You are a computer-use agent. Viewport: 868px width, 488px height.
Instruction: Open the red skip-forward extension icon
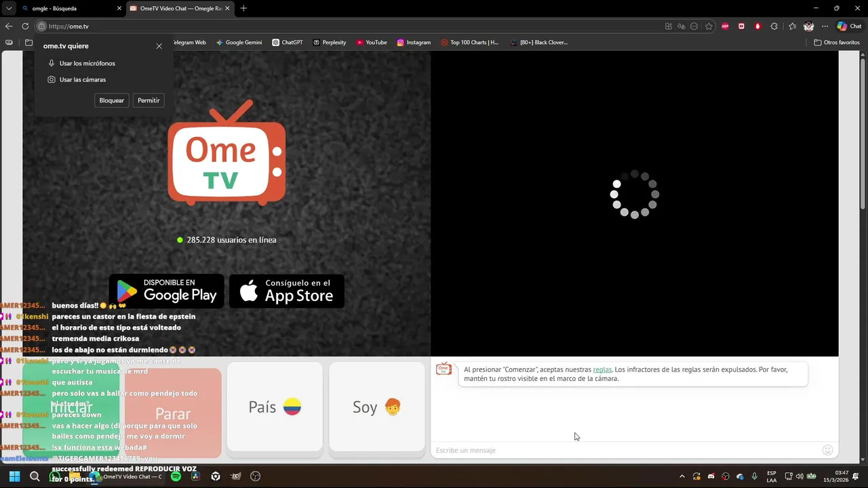[x=741, y=26]
